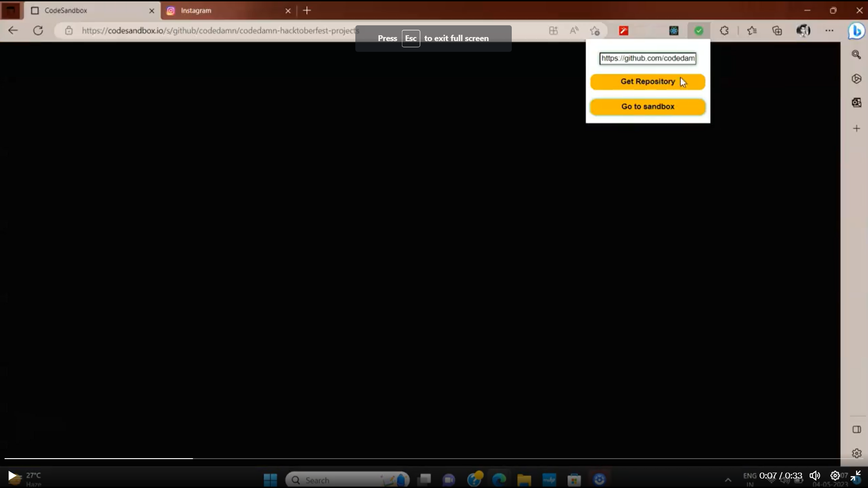Click the browser profile avatar
Viewport: 868px width, 488px height.
[x=803, y=31]
